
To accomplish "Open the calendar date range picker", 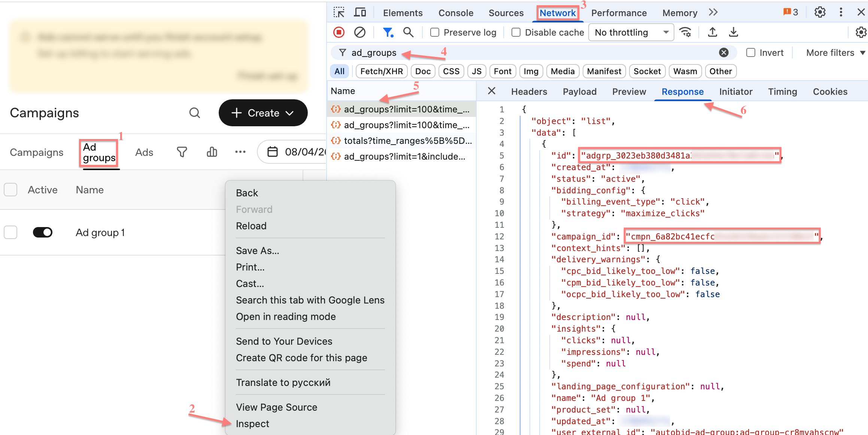I will (x=292, y=152).
